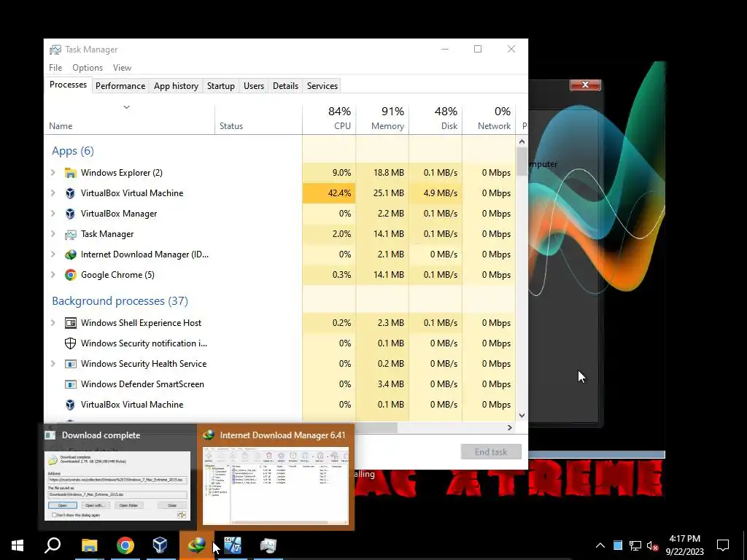747x560 pixels.
Task: Click the vertical scrollbar down arrow
Action: tap(522, 415)
